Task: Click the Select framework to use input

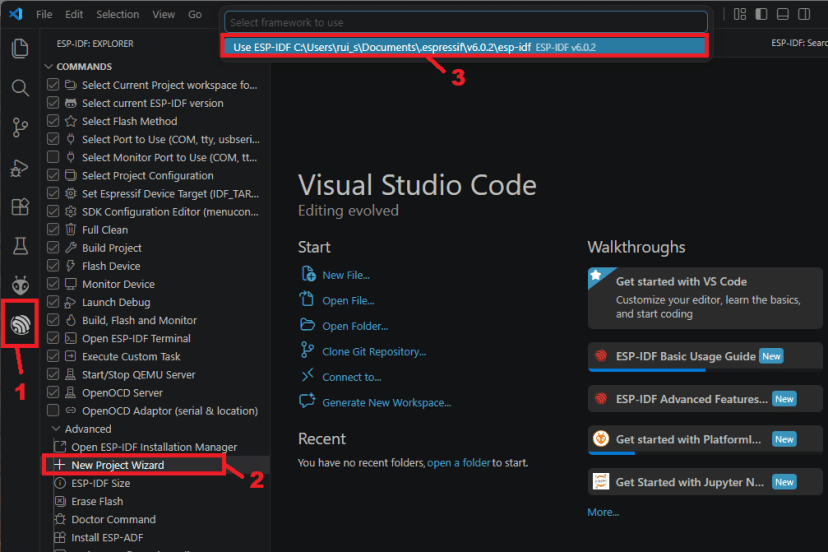Action: coord(466,23)
